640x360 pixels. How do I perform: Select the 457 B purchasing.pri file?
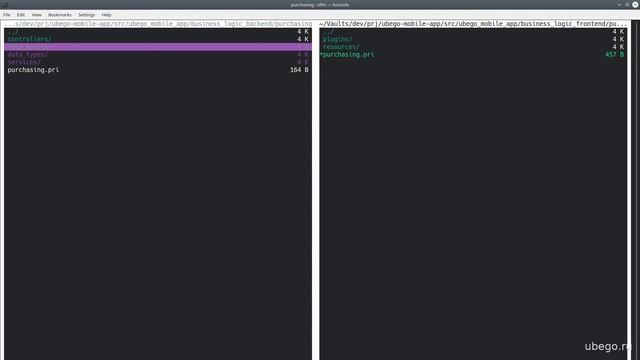pyautogui.click(x=473, y=55)
